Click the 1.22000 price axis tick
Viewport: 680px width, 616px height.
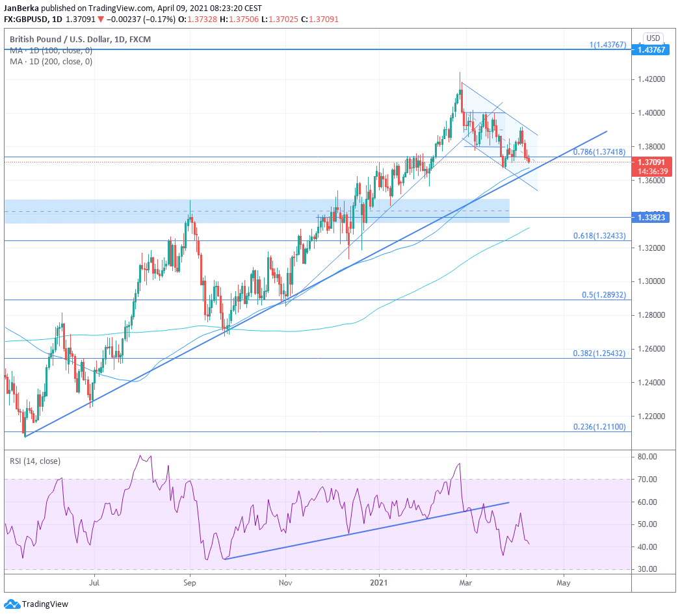[x=651, y=416]
